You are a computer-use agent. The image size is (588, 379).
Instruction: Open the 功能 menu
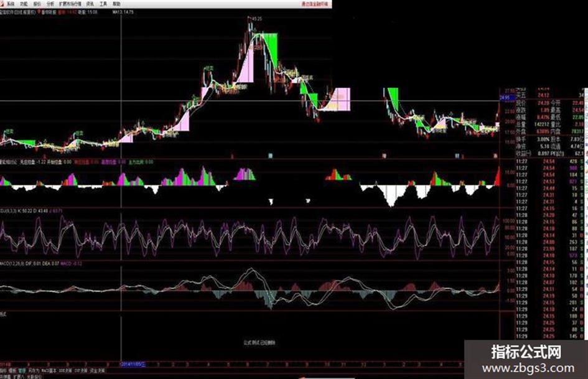point(24,4)
